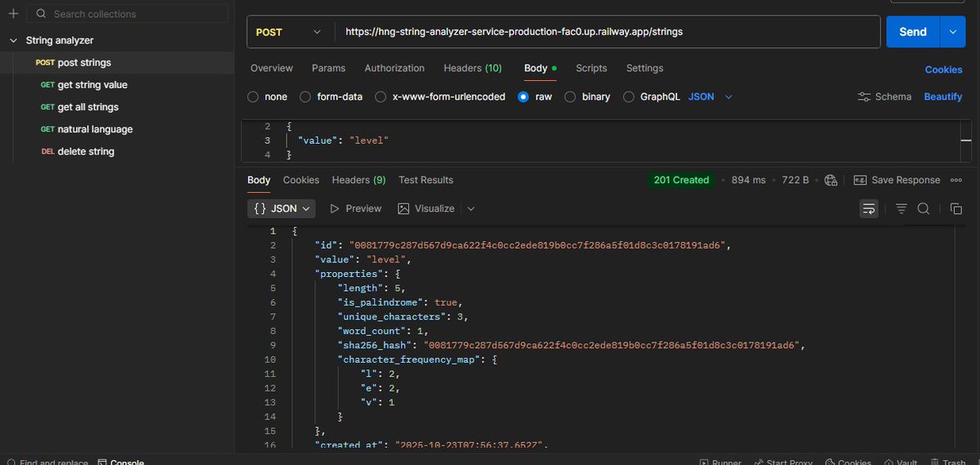This screenshot has height=465, width=980.
Task: Click the search response magnifier icon
Action: point(924,208)
